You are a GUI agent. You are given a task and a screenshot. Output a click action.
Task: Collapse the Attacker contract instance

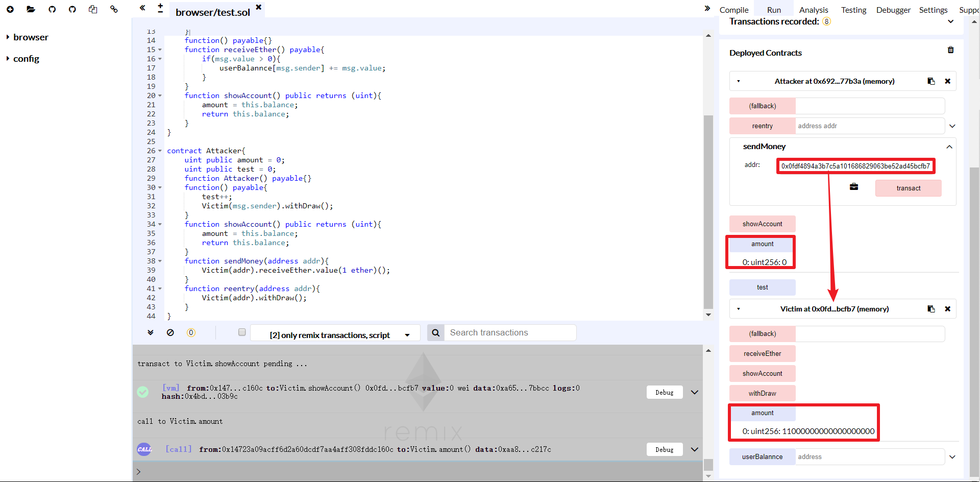[739, 81]
